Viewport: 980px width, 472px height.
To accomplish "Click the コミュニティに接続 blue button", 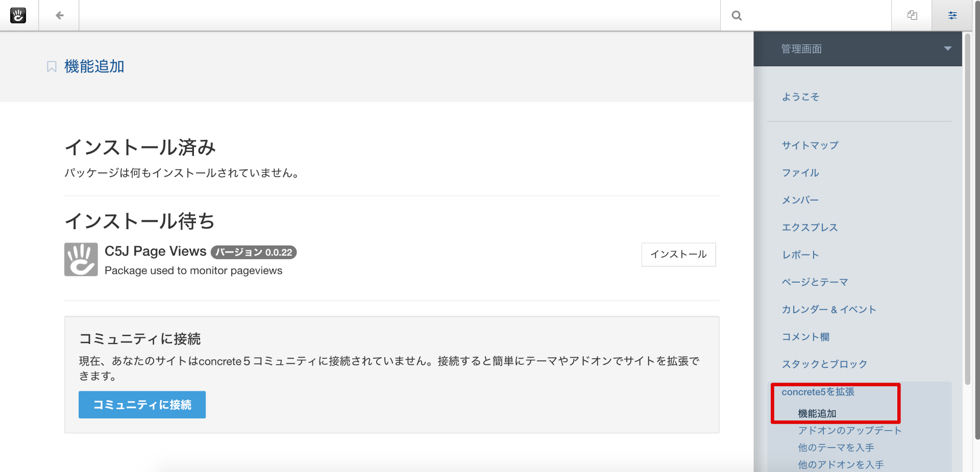I will pos(142,405).
